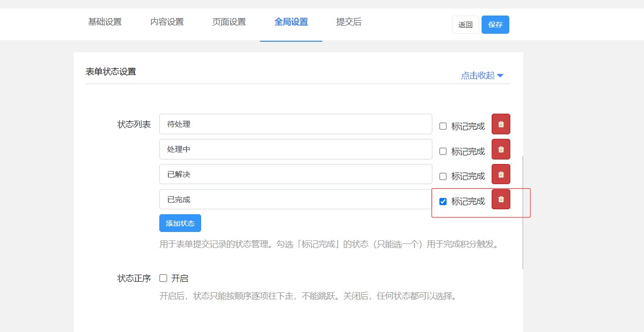Image resolution: width=644 pixels, height=332 pixels.
Task: Delete the 已解决 status row
Action: coord(501,175)
